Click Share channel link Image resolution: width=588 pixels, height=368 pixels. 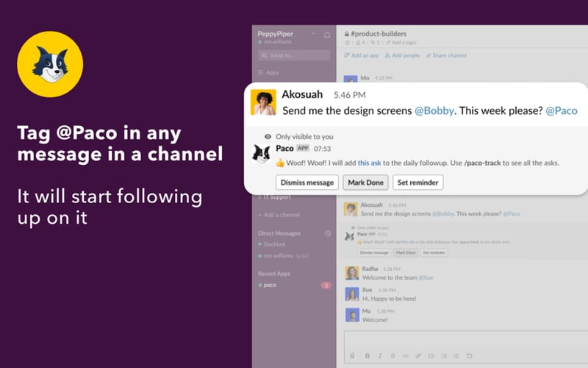[446, 56]
